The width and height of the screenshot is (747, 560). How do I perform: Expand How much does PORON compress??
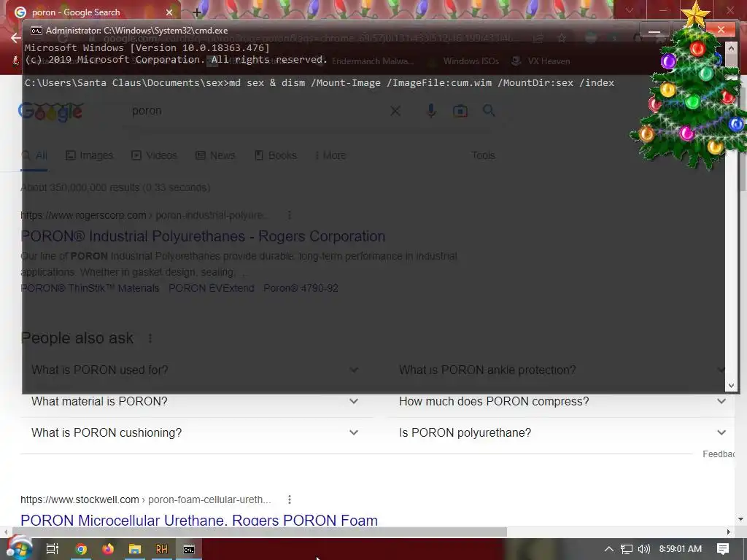[561, 402]
